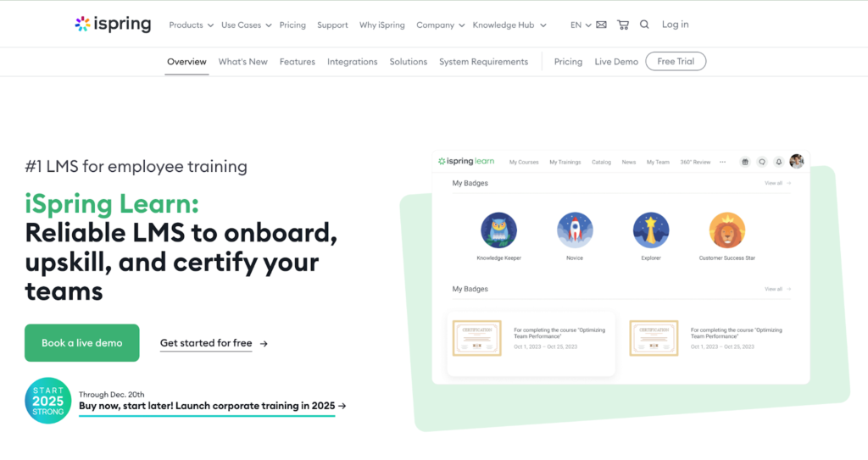Viewport: 868px width, 460px height.
Task: Click View all beside lower My Badges
Action: (x=777, y=289)
